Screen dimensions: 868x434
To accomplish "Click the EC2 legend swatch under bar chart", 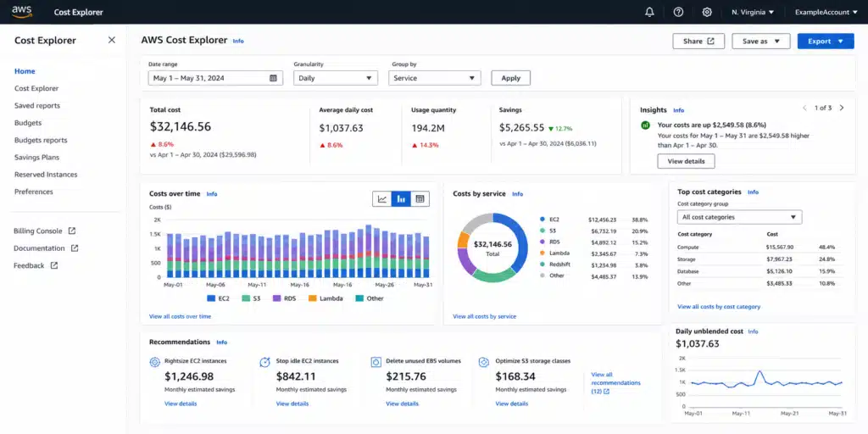I will (210, 298).
